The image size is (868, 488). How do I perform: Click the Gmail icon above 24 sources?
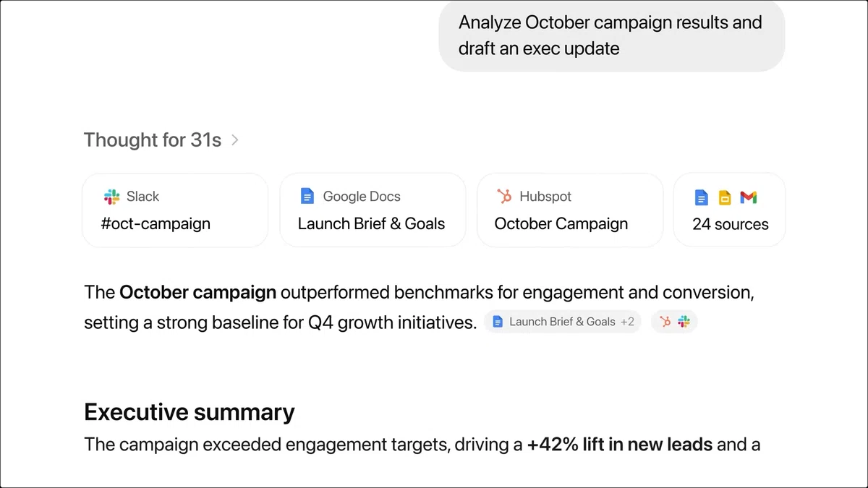tap(749, 197)
